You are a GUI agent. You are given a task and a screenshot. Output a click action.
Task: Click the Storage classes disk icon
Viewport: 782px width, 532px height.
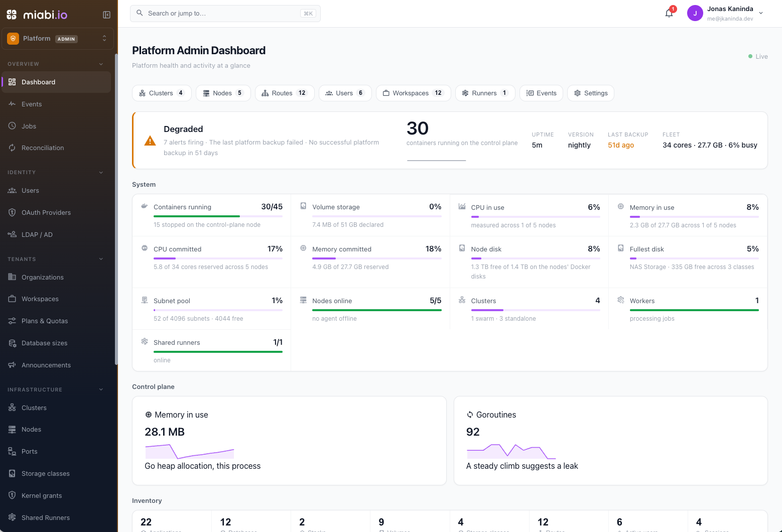pyautogui.click(x=12, y=473)
